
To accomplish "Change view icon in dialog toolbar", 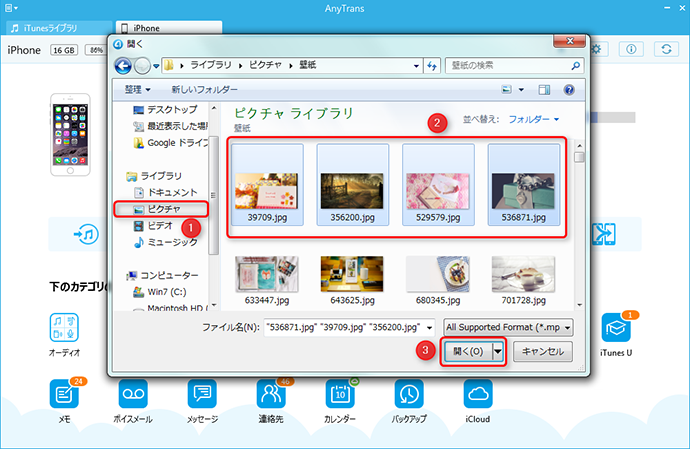I will coord(506,90).
